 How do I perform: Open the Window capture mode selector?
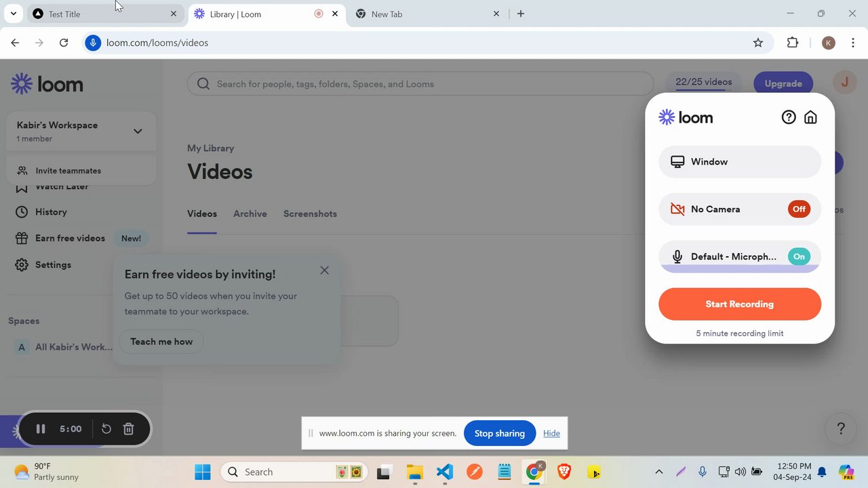click(x=740, y=162)
